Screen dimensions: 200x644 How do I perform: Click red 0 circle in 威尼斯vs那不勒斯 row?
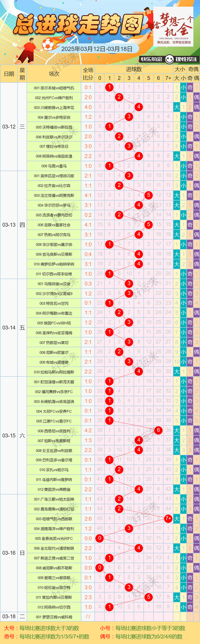click(x=99, y=567)
